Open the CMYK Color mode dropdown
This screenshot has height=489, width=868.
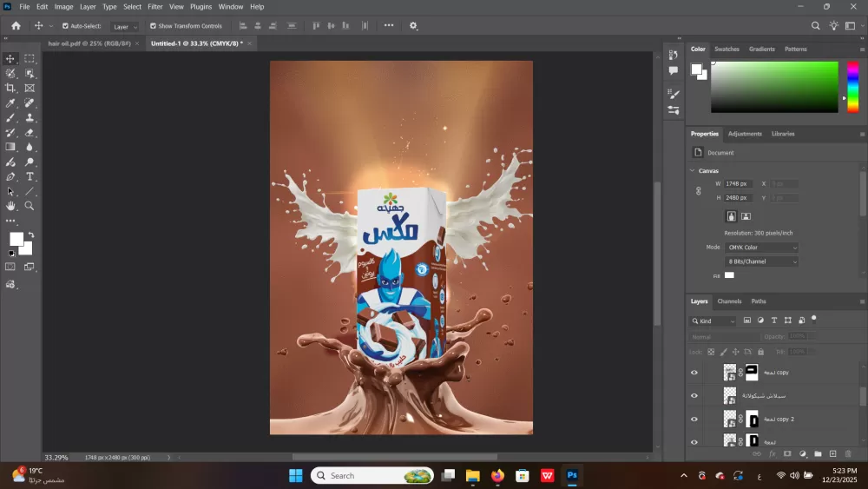[x=762, y=248]
